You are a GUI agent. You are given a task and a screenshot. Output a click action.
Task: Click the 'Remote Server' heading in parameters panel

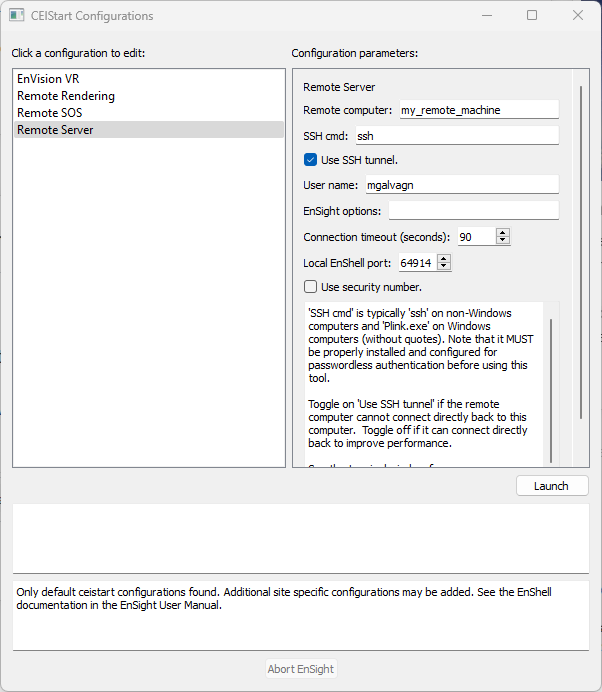tap(339, 87)
